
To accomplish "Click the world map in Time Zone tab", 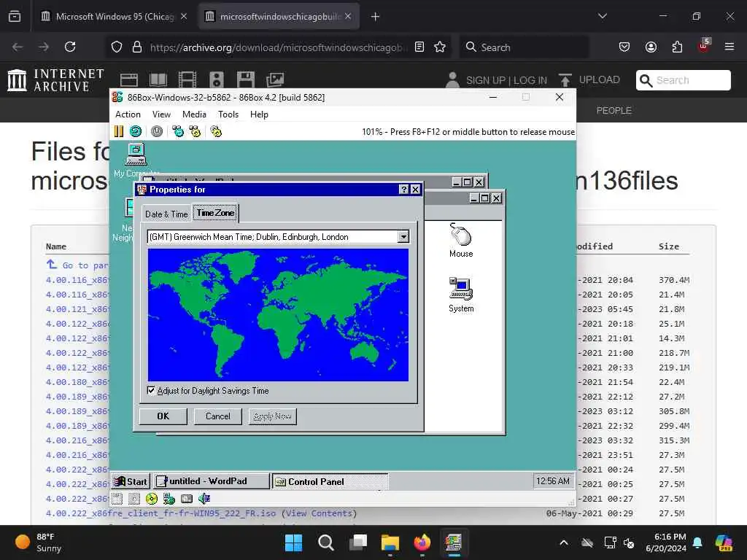I will click(x=278, y=315).
